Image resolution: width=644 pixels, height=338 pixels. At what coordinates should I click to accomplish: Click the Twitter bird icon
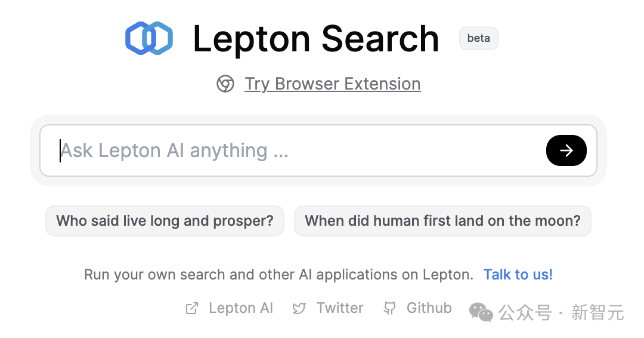pos(299,309)
